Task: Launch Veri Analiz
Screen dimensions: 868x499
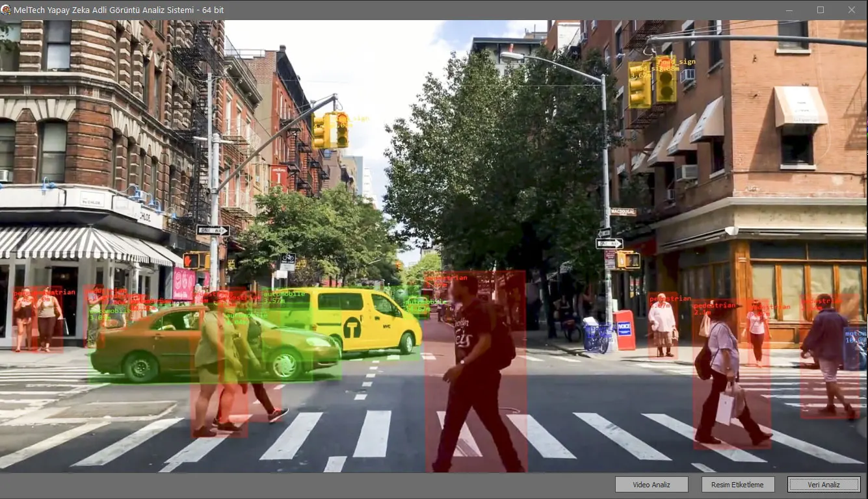Action: coord(824,485)
